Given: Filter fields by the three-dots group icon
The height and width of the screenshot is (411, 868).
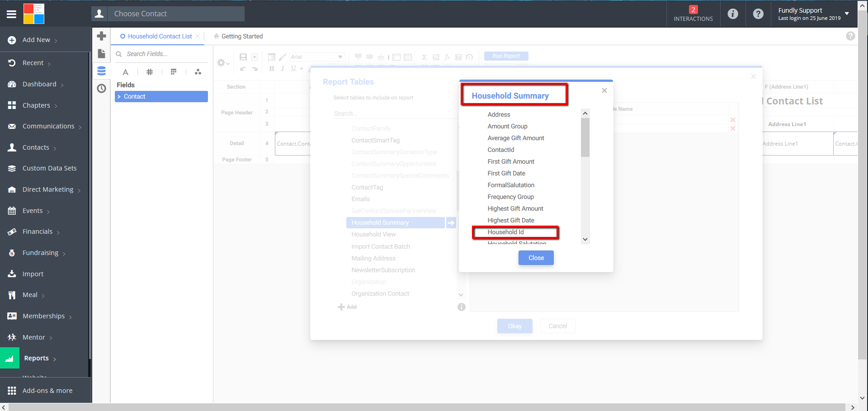Looking at the screenshot, I should [198, 72].
